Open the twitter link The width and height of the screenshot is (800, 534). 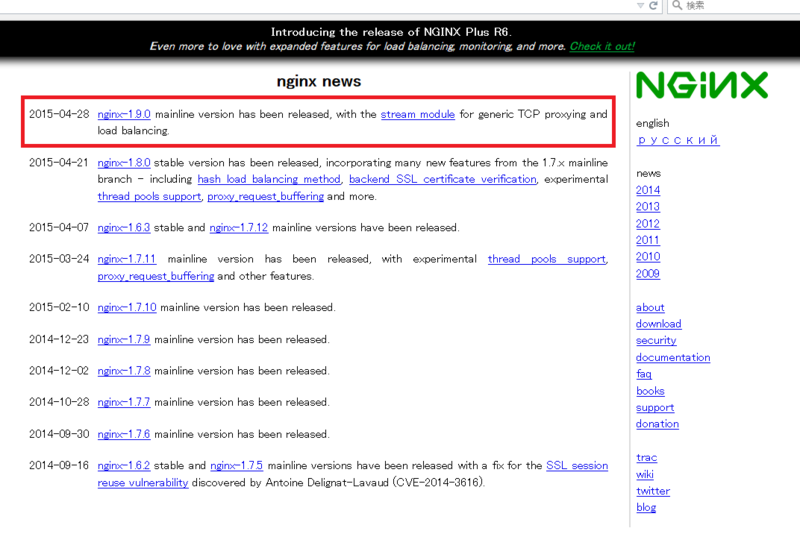[x=653, y=491]
